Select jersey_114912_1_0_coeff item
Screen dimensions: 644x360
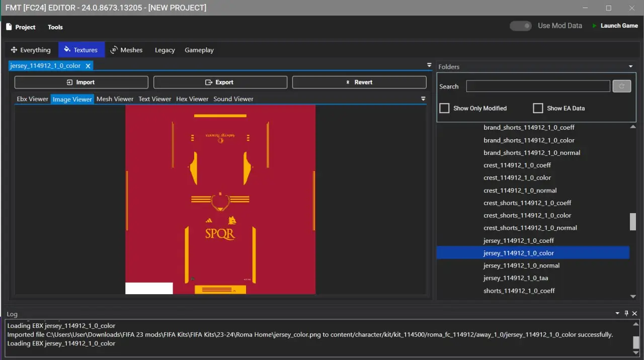point(519,241)
